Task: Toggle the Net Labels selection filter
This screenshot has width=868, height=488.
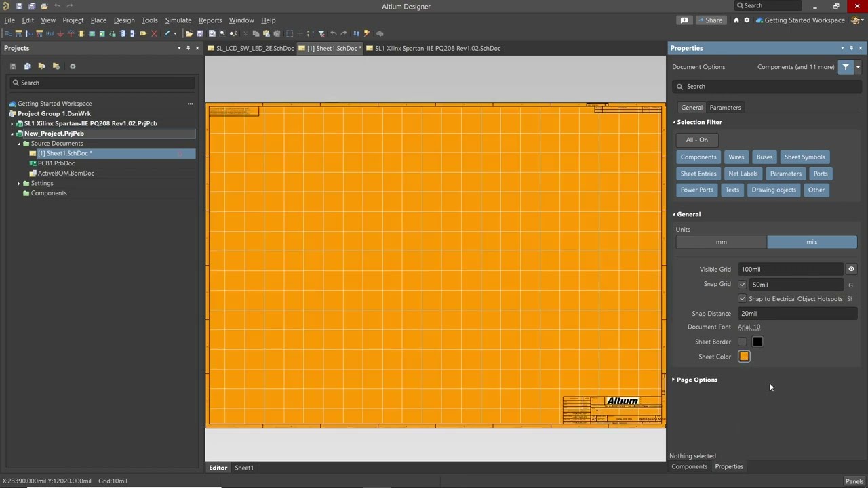Action: 743,174
